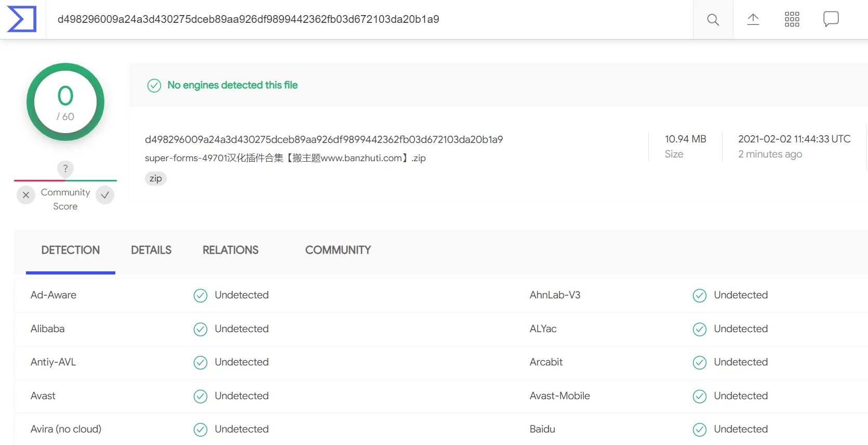
Task: Click the Arcabit engine name
Action: pyautogui.click(x=546, y=362)
